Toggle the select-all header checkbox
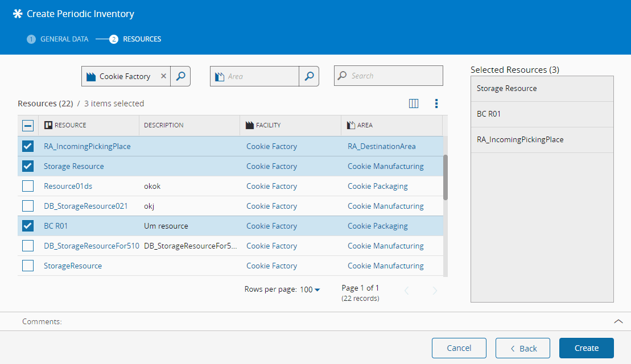The image size is (631, 364). pyautogui.click(x=28, y=126)
